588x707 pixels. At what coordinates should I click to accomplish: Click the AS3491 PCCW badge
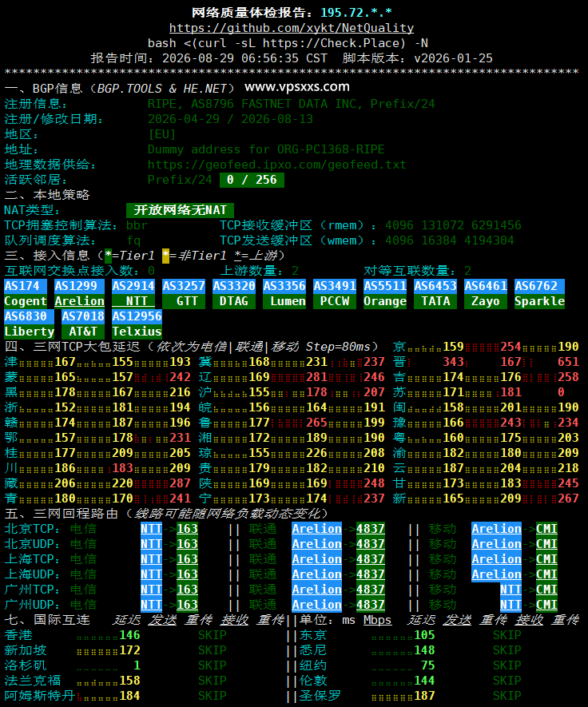pyautogui.click(x=335, y=293)
